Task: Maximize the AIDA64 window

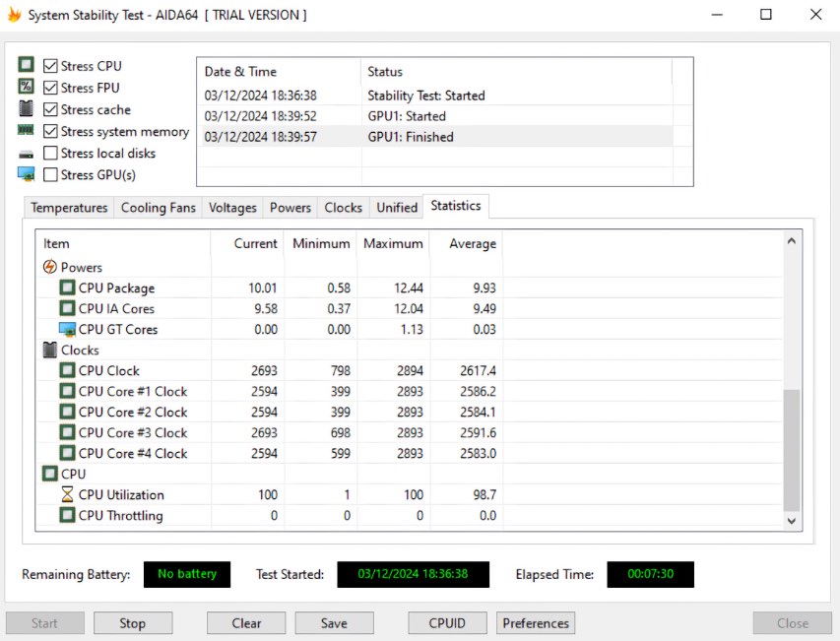Action: (766, 15)
